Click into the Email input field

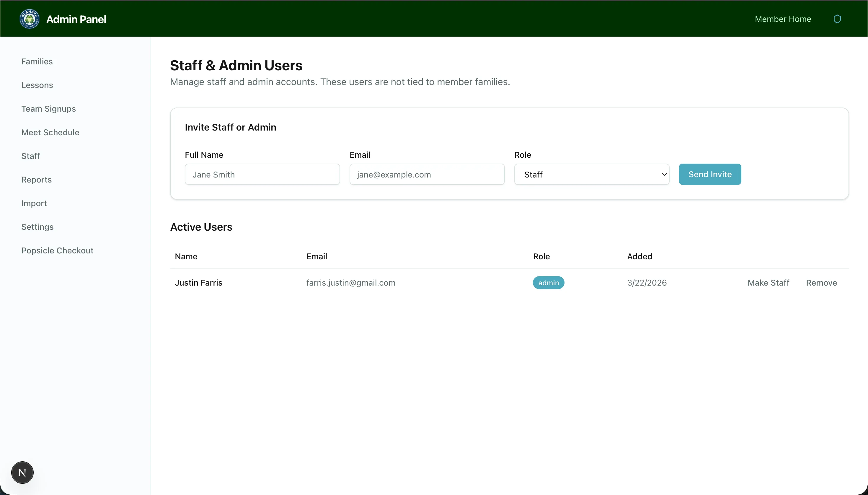(427, 175)
